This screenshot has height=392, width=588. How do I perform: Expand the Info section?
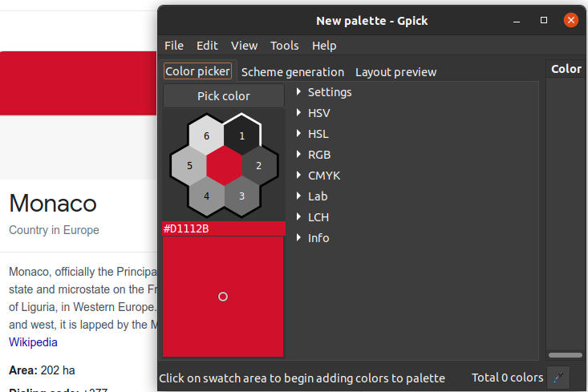point(313,238)
